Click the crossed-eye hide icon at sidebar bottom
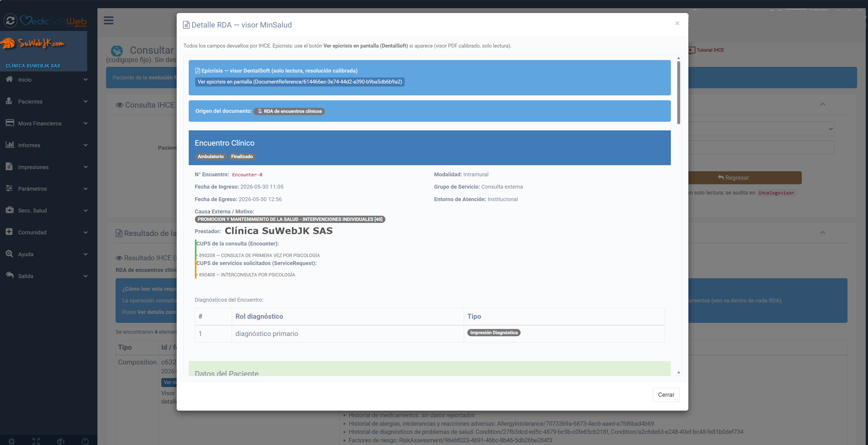Image resolution: width=868 pixels, height=445 pixels. tap(61, 441)
